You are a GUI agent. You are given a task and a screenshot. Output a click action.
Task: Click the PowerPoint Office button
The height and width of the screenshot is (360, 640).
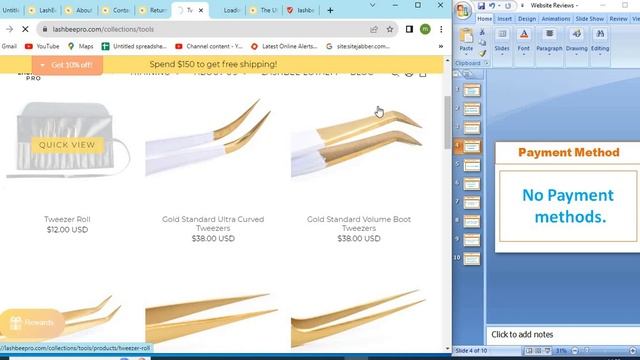(x=464, y=11)
